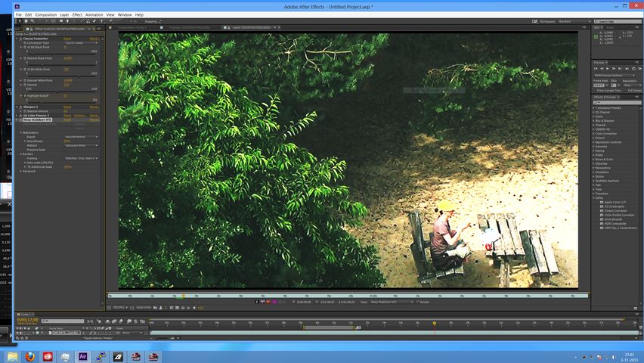Open Composition Mini-Flowchart in the timeline
Viewport: 644px width, 363px height.
coord(89,321)
